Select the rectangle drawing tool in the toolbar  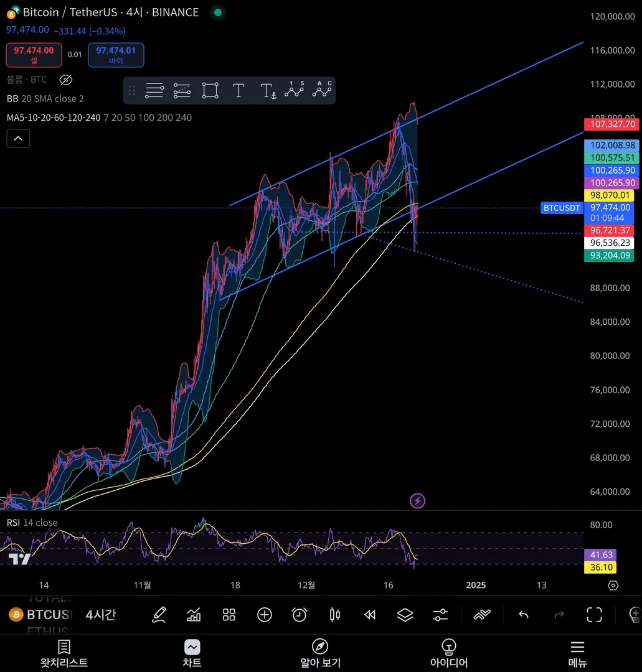click(x=210, y=90)
